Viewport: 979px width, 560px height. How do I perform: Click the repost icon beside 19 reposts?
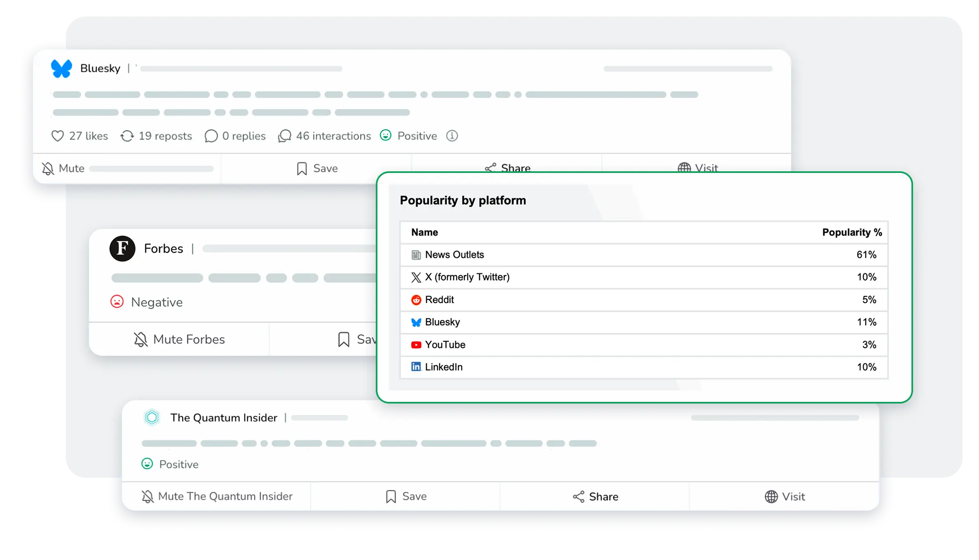[127, 136]
